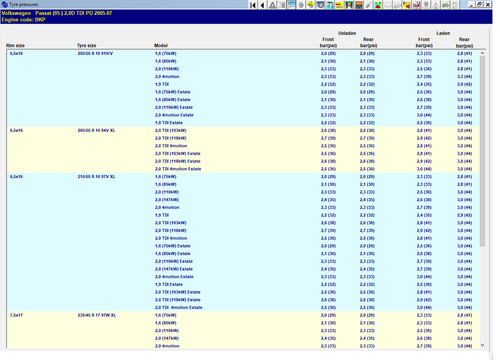Click the scrollbar down arrow
The image size is (500, 360).
click(x=482, y=345)
